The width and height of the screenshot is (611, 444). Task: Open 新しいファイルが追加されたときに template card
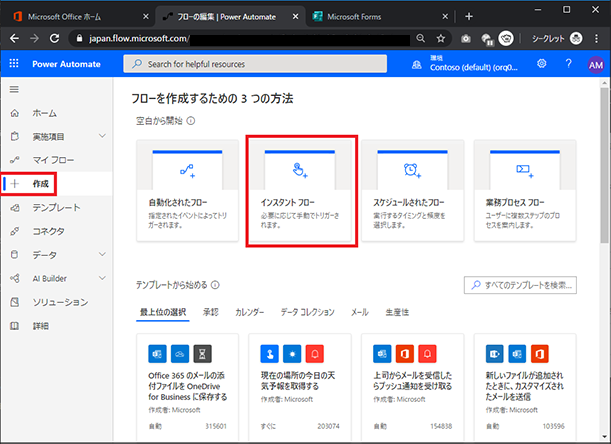click(525, 386)
